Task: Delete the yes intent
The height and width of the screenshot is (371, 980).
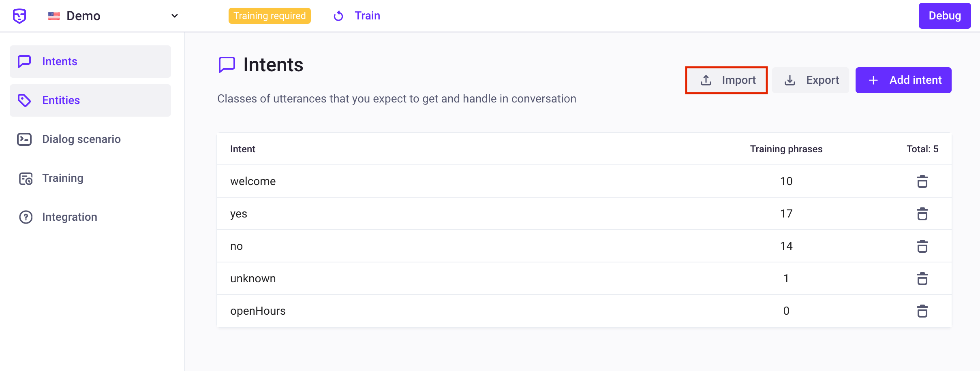Action: point(922,214)
